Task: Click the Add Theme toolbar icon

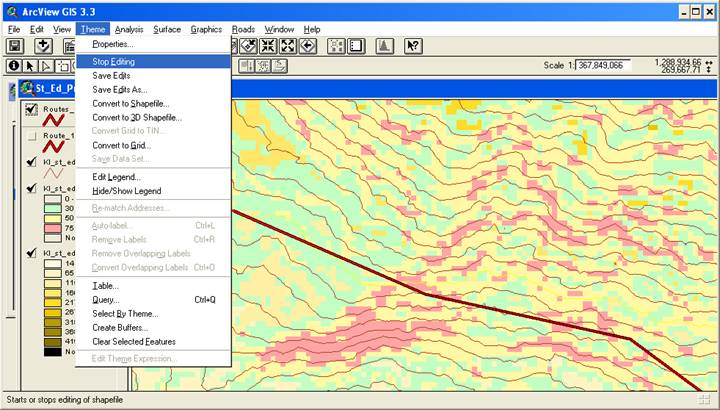Action: (43, 46)
